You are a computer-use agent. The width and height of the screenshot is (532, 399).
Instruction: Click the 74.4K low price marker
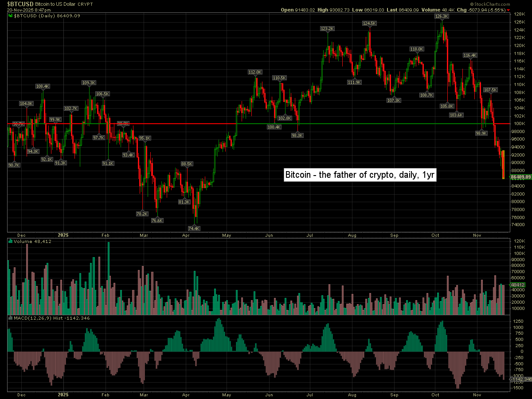pyautogui.click(x=194, y=228)
